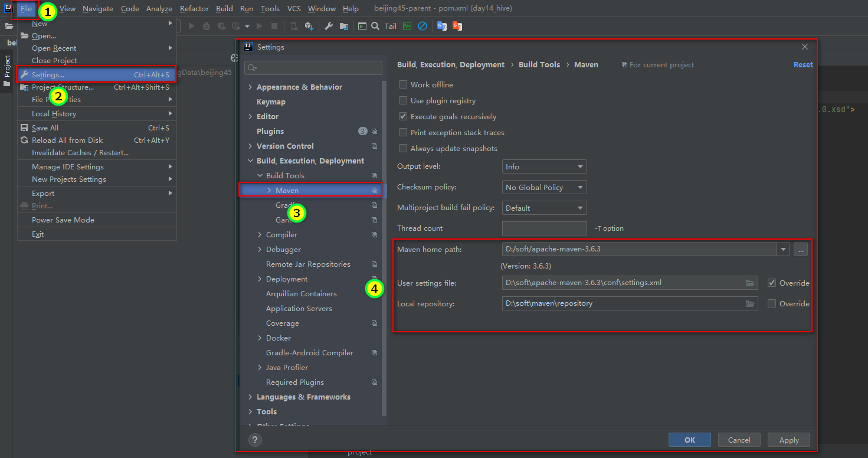Click the Project tool window side tab
The height and width of the screenshot is (458, 868).
[6, 71]
